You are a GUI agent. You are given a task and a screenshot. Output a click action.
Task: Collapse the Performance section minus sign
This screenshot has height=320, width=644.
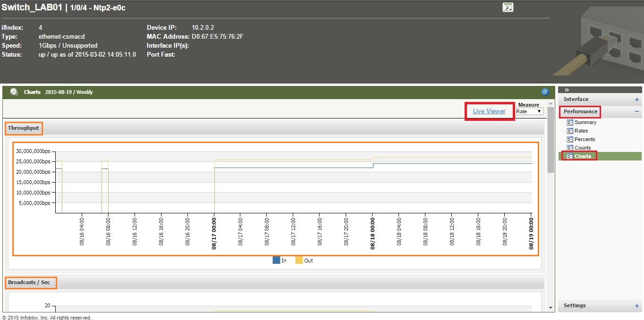click(x=636, y=112)
